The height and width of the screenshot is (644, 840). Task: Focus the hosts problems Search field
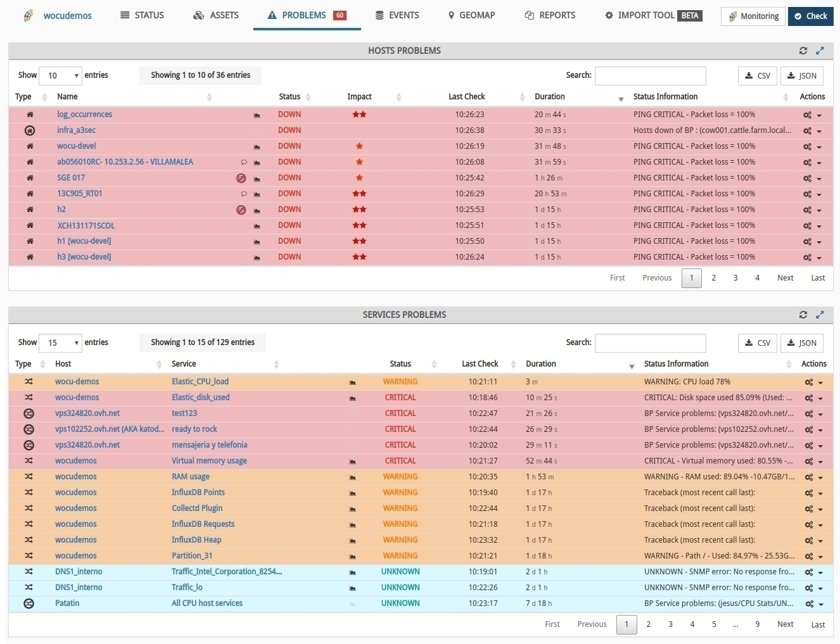[x=651, y=76]
